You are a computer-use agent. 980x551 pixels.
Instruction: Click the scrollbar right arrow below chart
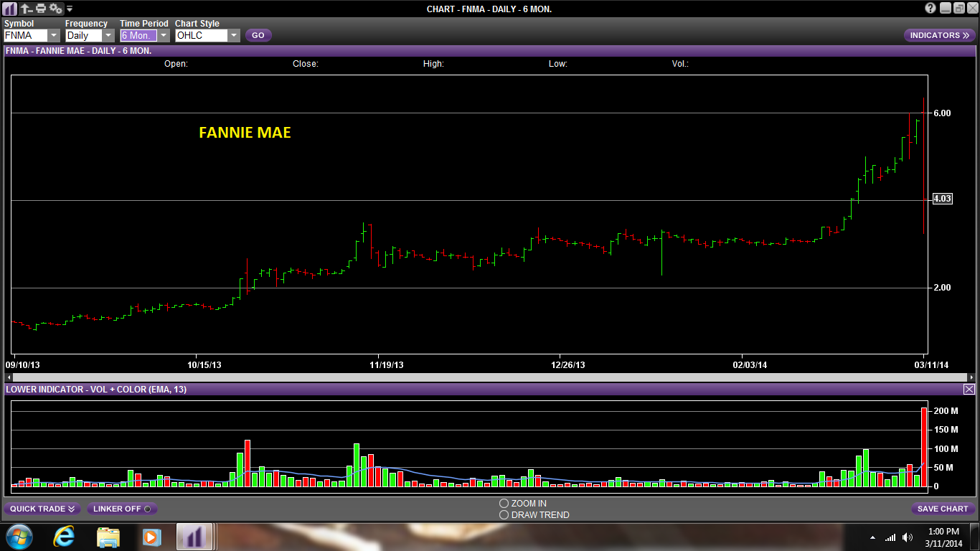pyautogui.click(x=971, y=377)
